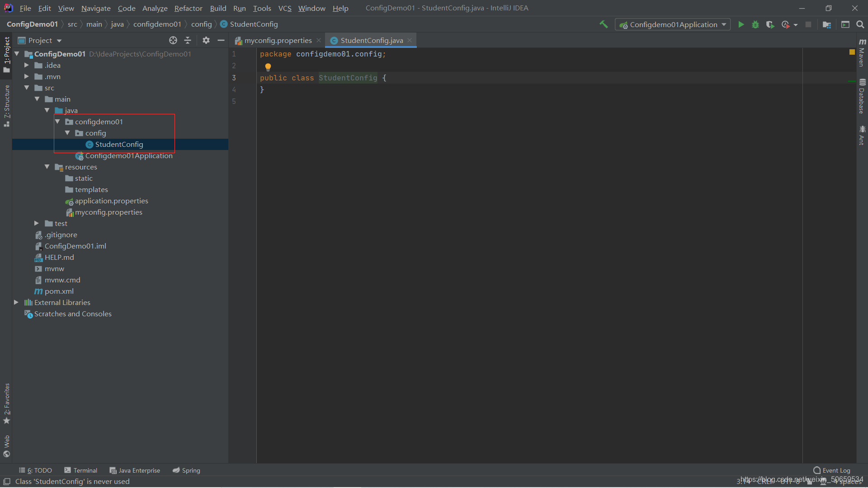Open the Refactor menu

tap(189, 8)
